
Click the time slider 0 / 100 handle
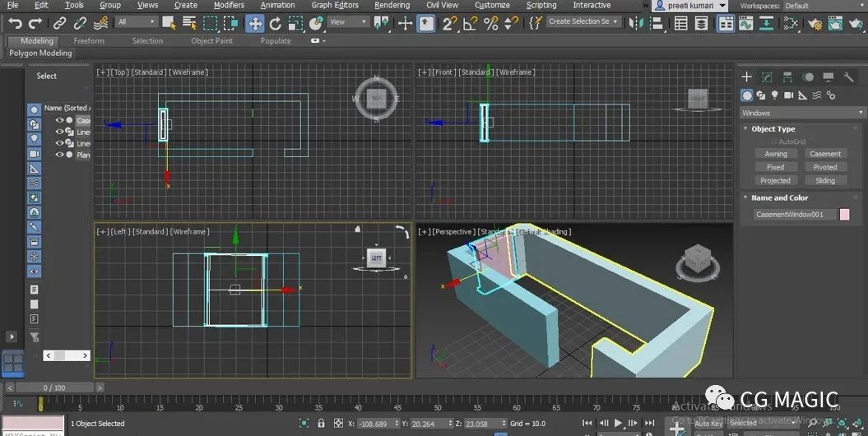[x=54, y=387]
